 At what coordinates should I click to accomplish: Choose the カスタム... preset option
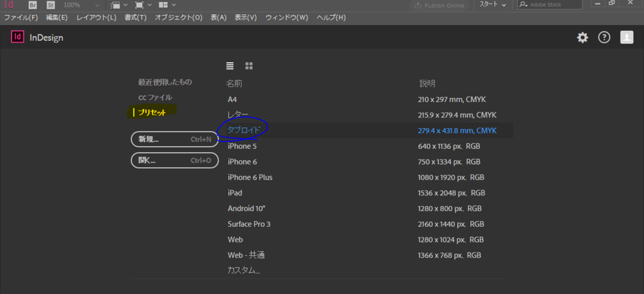244,270
